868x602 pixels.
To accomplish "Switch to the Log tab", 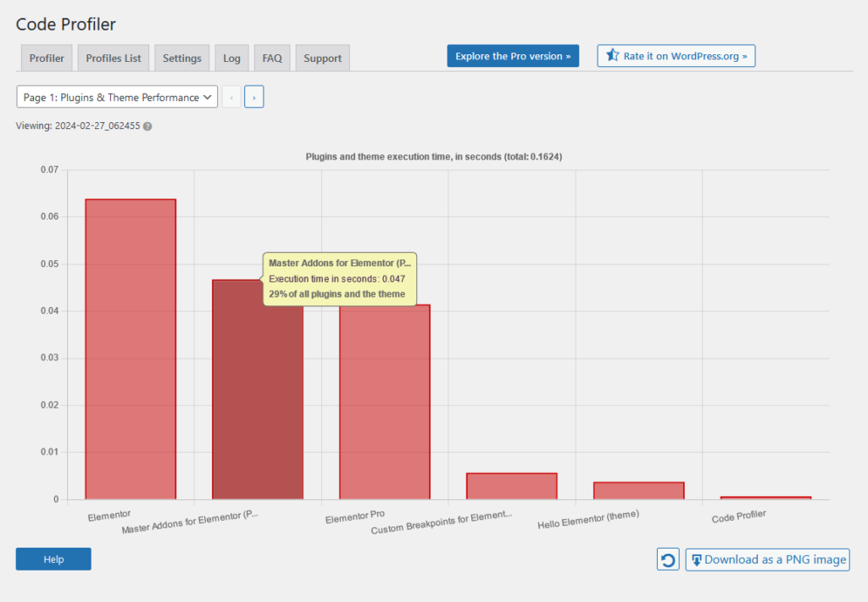I will pyautogui.click(x=231, y=59).
